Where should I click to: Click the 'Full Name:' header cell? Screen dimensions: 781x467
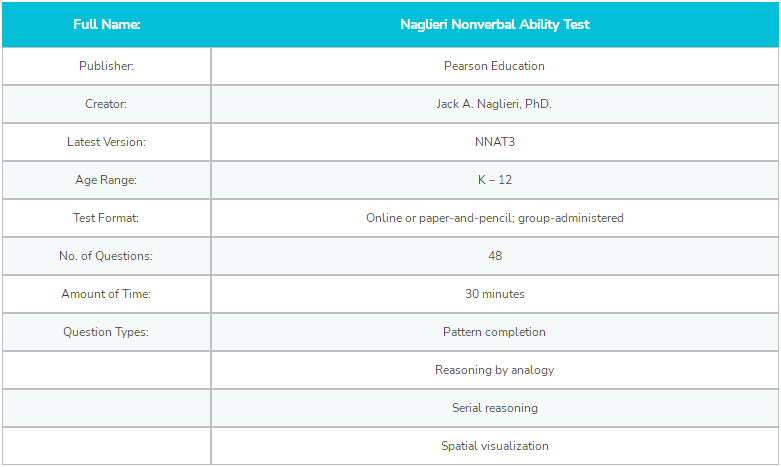click(107, 24)
